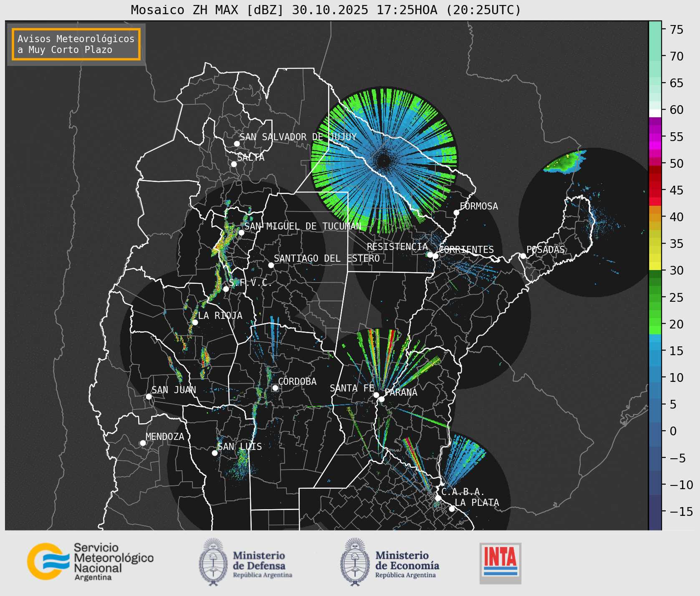The image size is (700, 596).
Task: Click the white 60 dBZ color band
Action: [x=655, y=113]
